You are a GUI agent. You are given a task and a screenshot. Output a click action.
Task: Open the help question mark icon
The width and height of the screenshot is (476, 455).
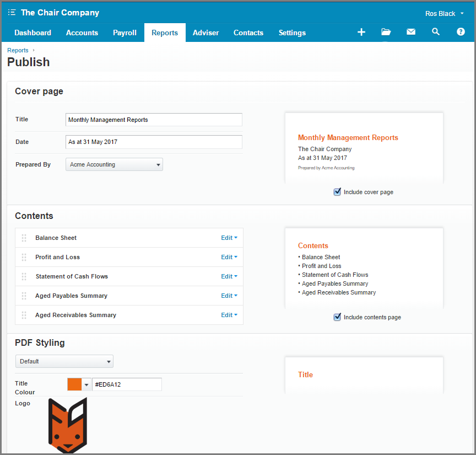[461, 31]
